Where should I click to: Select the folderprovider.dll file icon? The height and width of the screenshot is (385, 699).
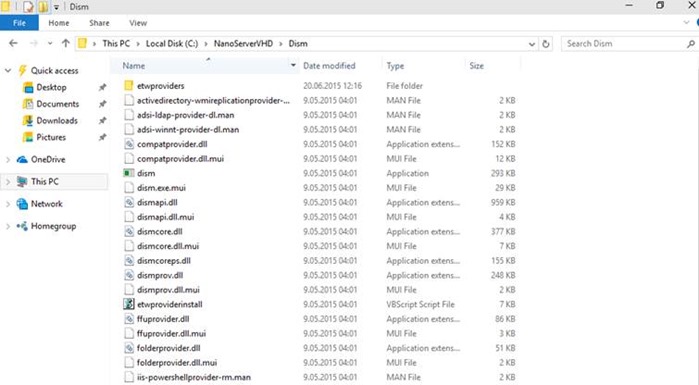pyautogui.click(x=129, y=348)
